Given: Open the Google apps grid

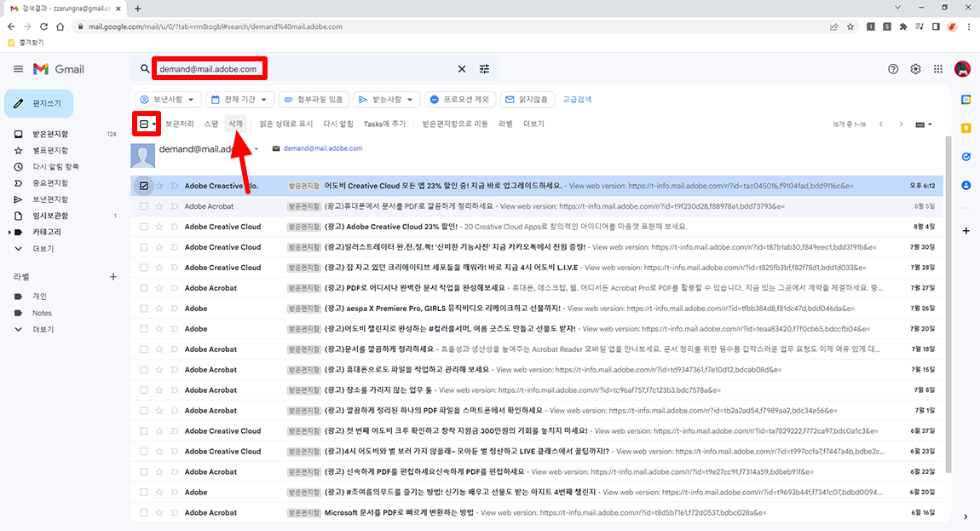Looking at the screenshot, I should pos(938,69).
